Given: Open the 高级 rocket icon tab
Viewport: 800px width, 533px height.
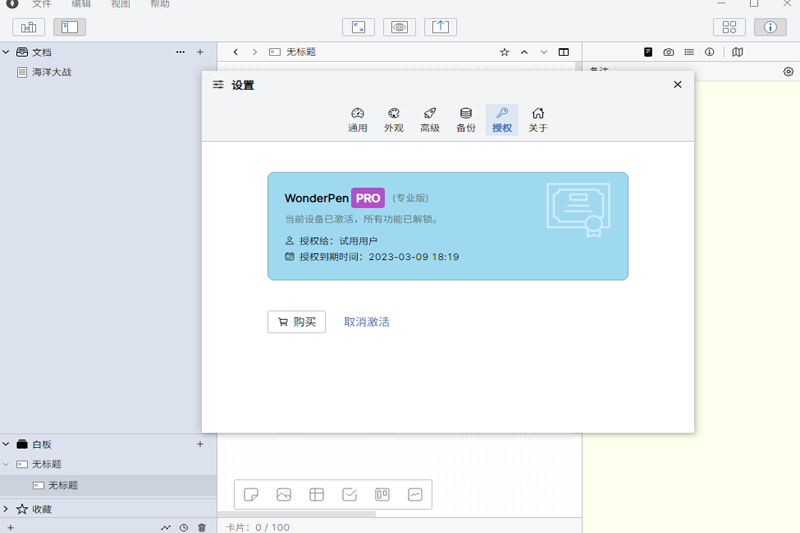Looking at the screenshot, I should click(x=430, y=120).
